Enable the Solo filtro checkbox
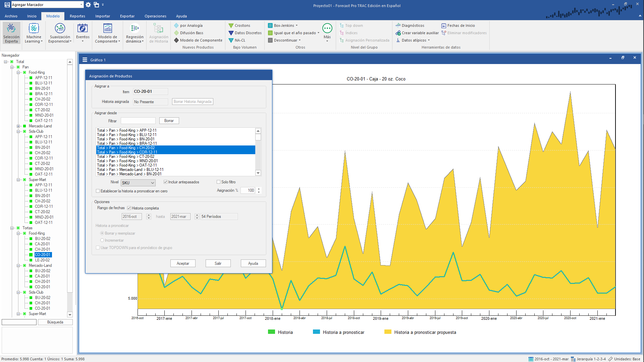This screenshot has height=362, width=644. click(219, 182)
